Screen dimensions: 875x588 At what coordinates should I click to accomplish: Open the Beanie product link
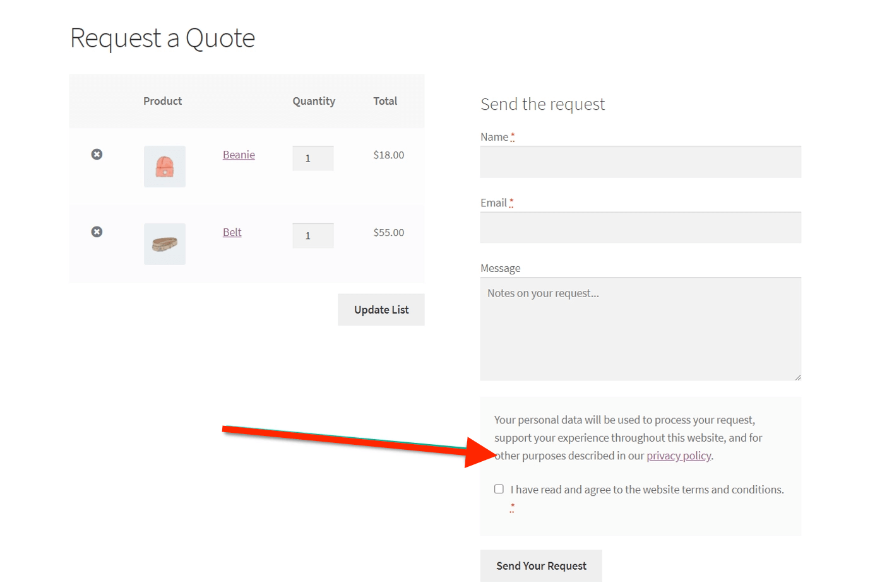click(239, 155)
